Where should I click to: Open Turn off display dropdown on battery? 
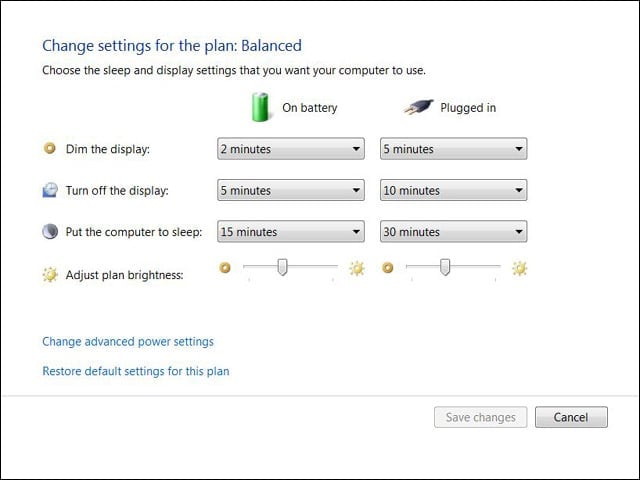tap(291, 190)
